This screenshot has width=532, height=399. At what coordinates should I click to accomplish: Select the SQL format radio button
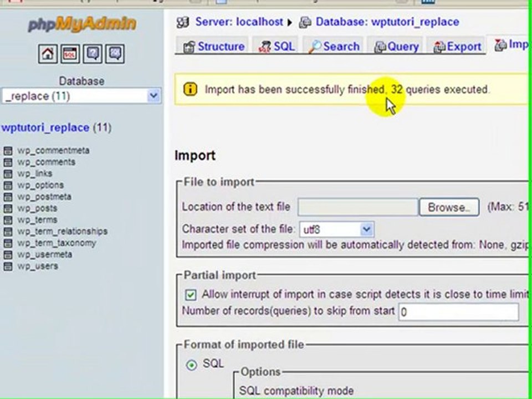[192, 365]
